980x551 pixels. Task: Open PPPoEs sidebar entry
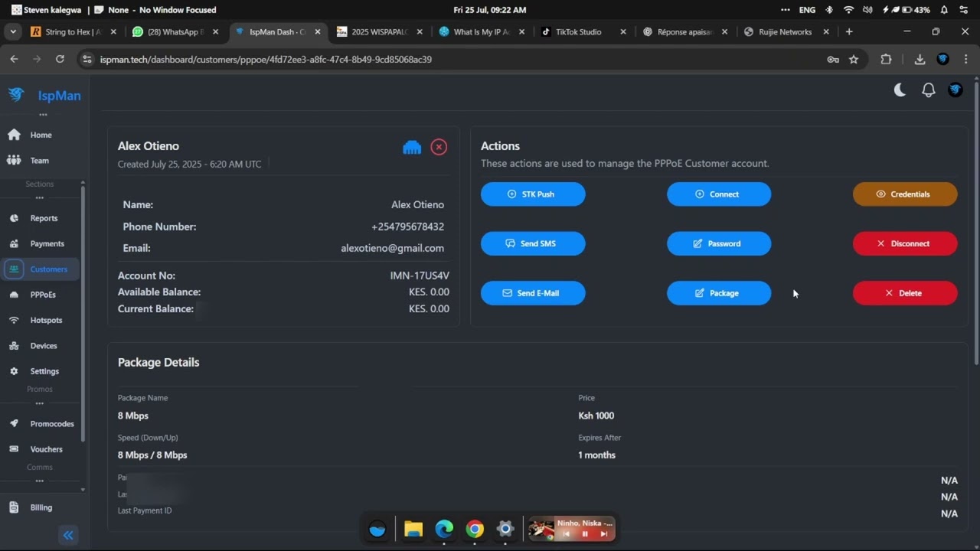(x=43, y=295)
